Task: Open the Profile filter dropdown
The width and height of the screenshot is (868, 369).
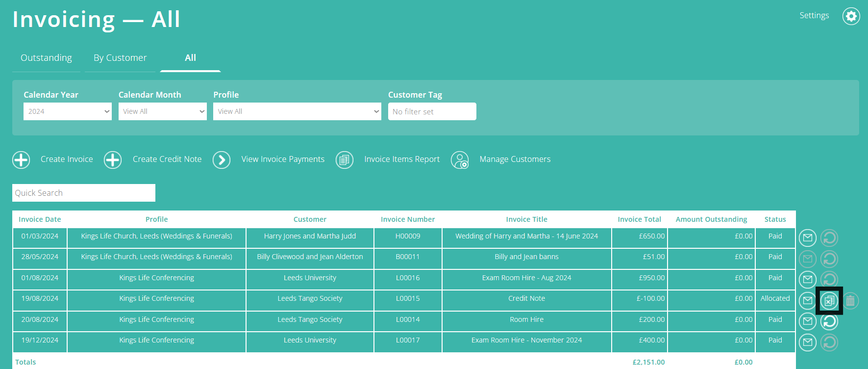Action: pyautogui.click(x=297, y=111)
